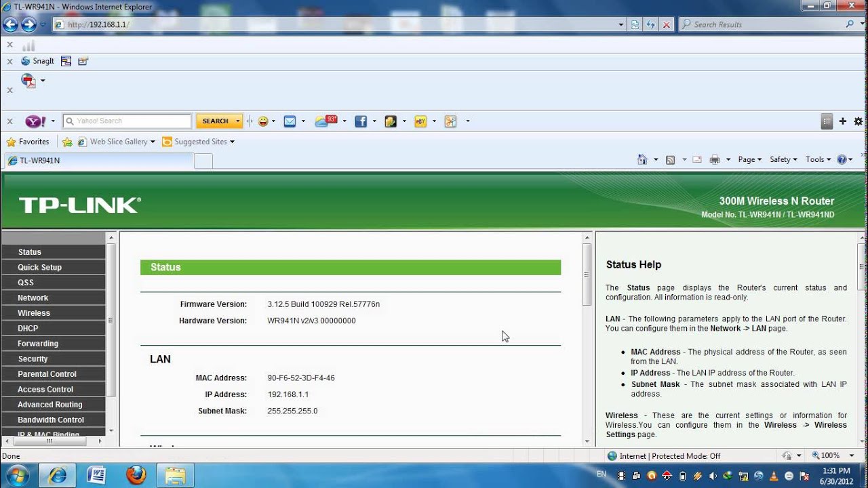Open Quick Setup in router sidebar

[x=53, y=267]
